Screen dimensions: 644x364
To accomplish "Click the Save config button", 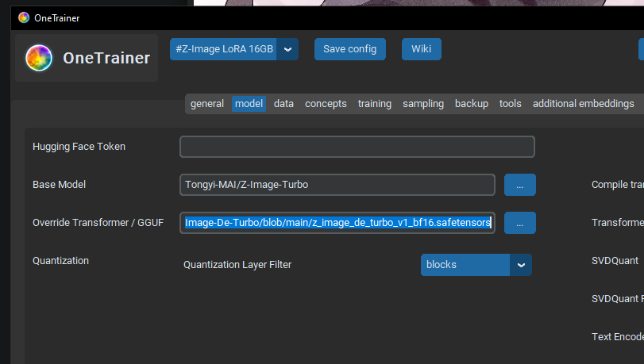I will (x=350, y=49).
